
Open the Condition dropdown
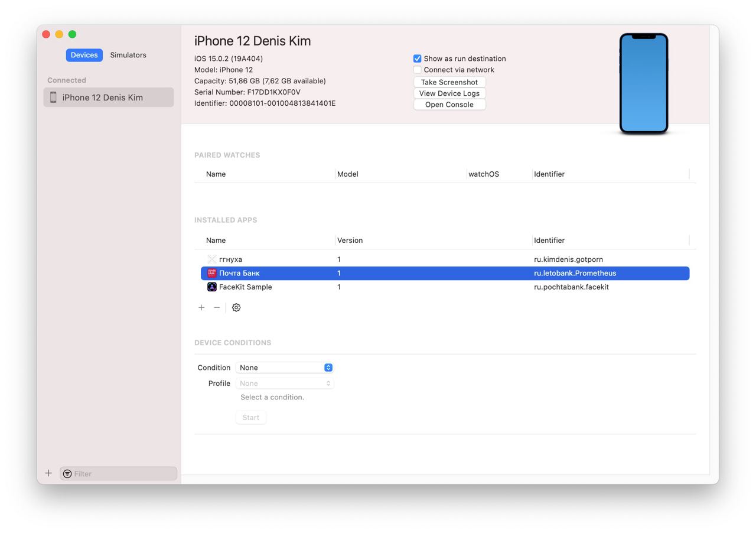click(285, 368)
